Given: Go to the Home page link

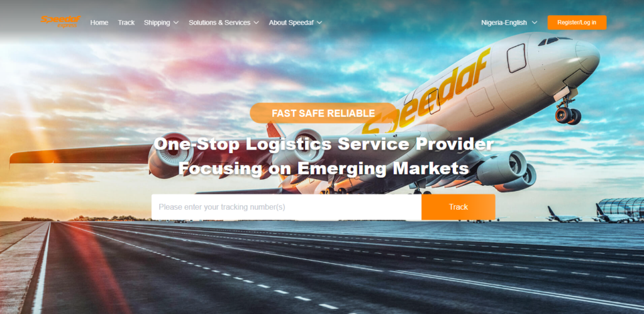Looking at the screenshot, I should (x=99, y=23).
